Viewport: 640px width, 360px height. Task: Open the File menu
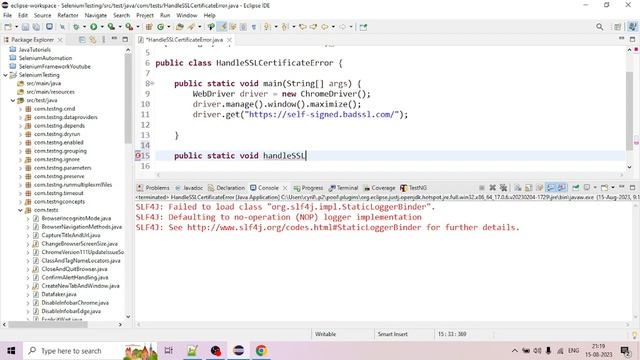click(x=7, y=15)
